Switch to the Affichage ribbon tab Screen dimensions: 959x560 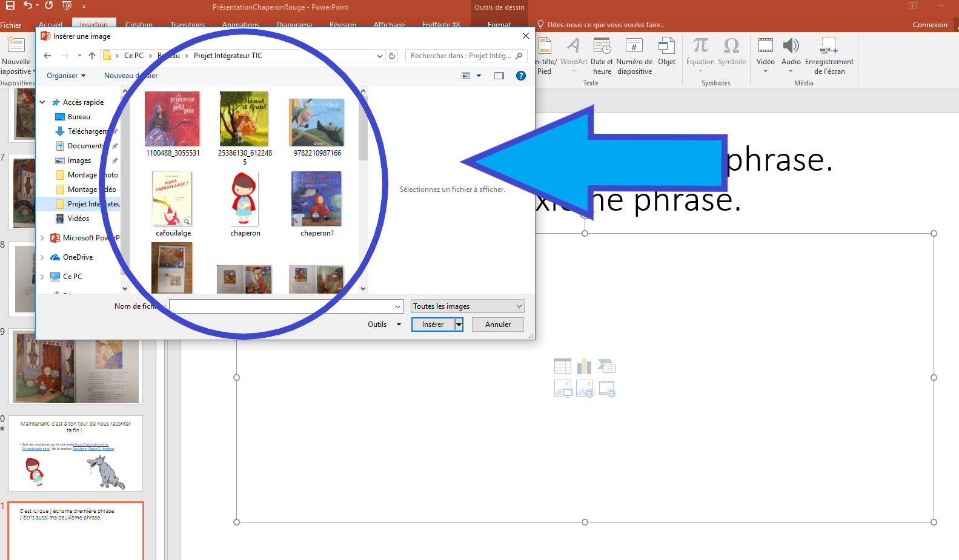(389, 25)
